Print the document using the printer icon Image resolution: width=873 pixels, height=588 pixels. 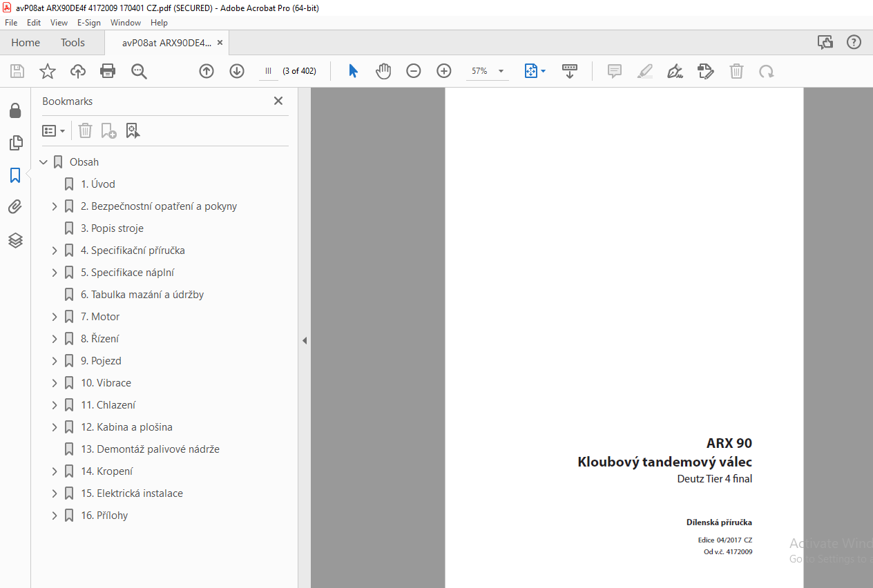tap(108, 71)
